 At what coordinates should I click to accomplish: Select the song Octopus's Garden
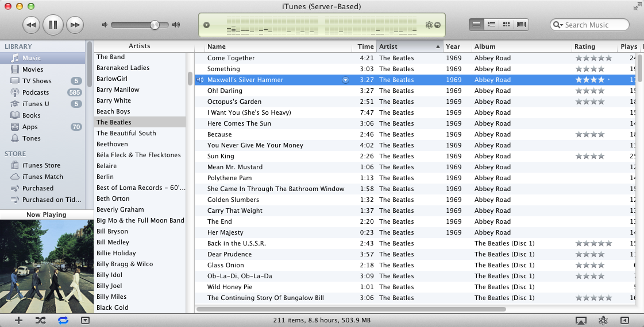[x=415, y=102]
